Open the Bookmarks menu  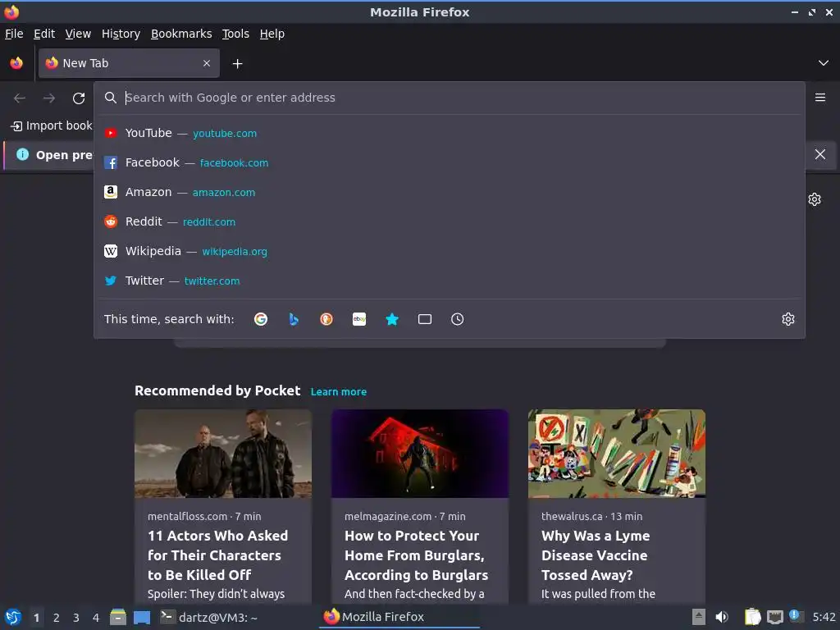[x=181, y=34]
